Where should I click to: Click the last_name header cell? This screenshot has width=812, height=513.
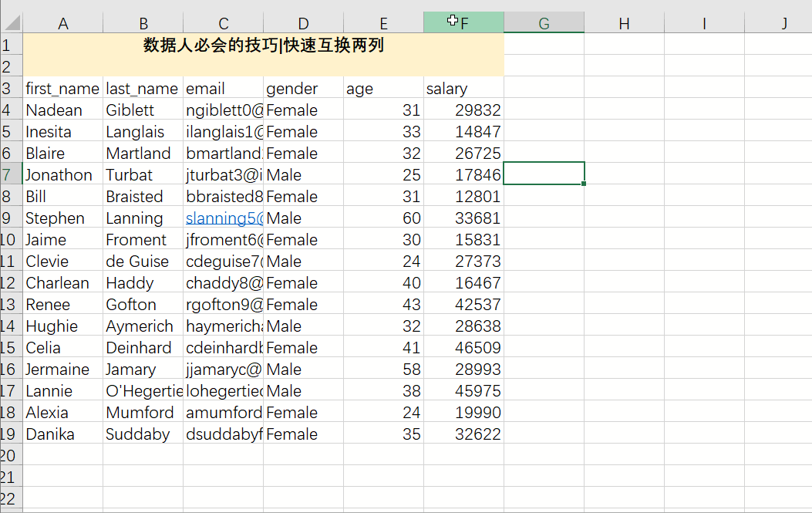coord(143,88)
